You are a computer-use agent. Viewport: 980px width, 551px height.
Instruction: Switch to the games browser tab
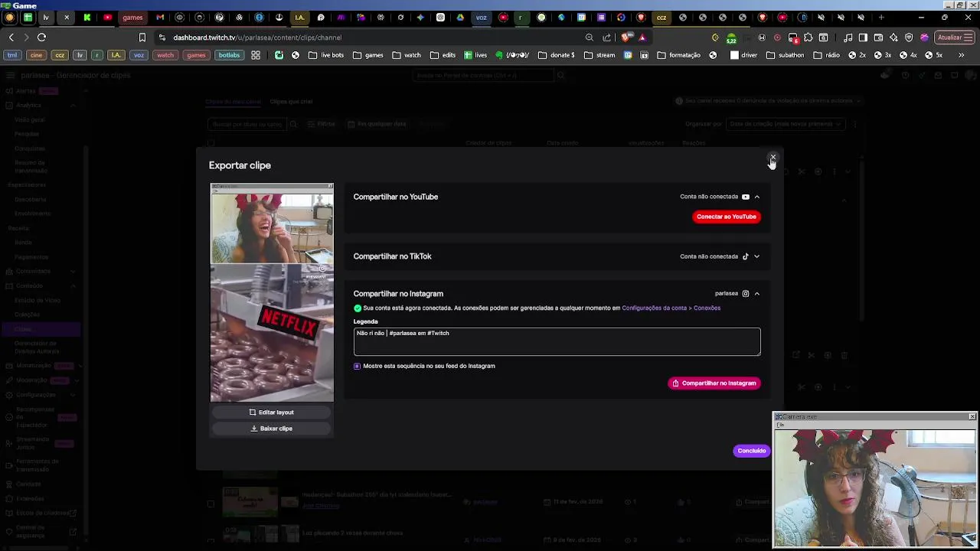(132, 17)
